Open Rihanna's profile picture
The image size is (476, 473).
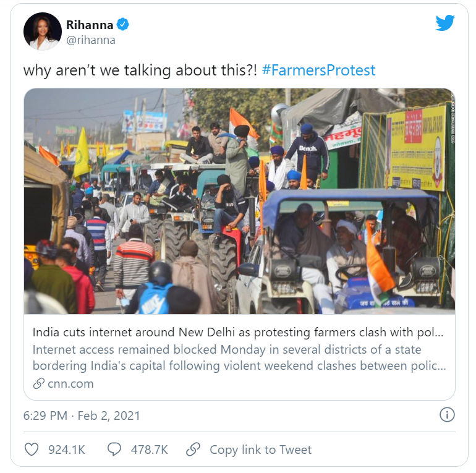pos(43,32)
